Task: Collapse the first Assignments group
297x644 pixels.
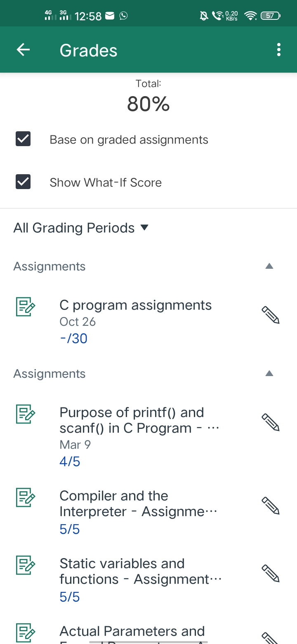Action: point(269,266)
